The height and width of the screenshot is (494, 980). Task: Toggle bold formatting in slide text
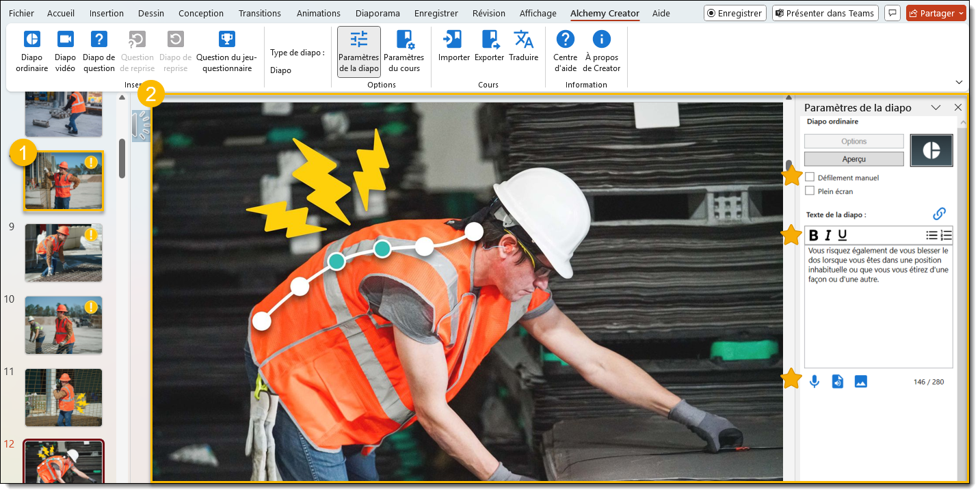pos(813,235)
